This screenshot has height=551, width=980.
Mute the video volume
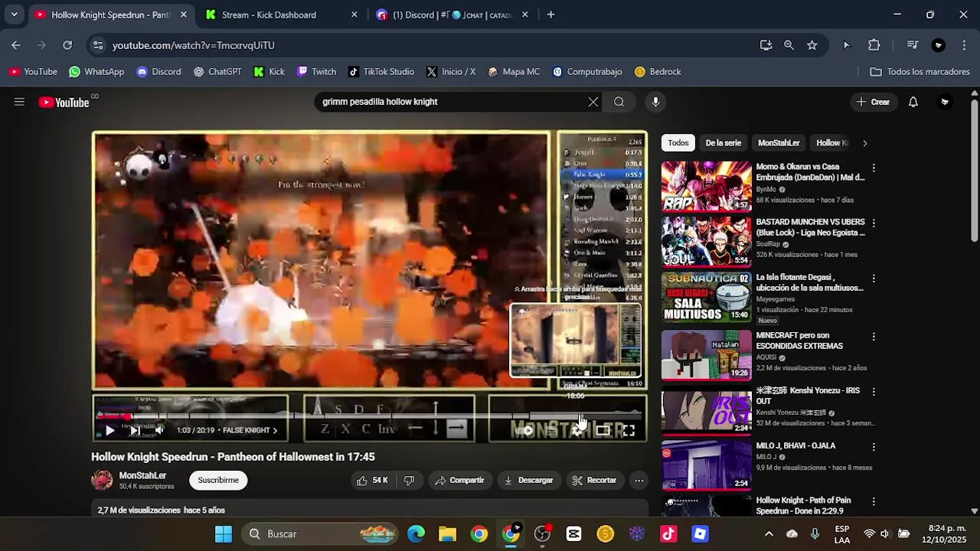(159, 431)
